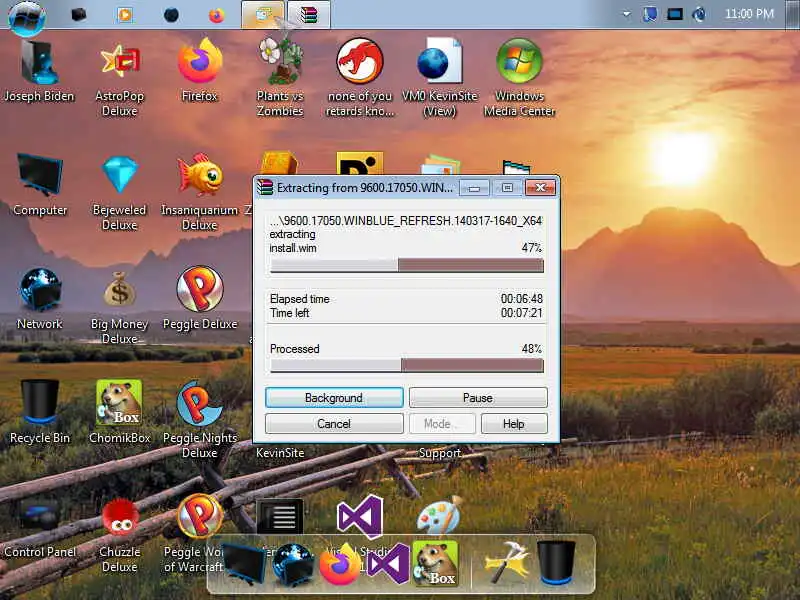Click the Network globe icon in the dock
Image resolution: width=800 pixels, height=600 pixels.
tap(293, 564)
